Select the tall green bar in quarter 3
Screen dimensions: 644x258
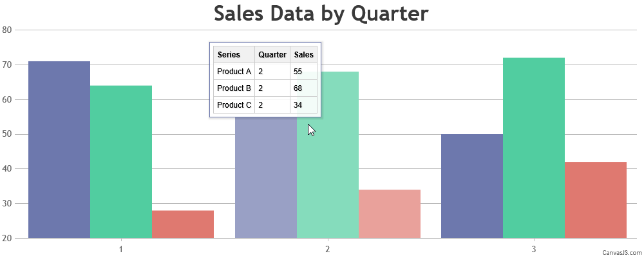tap(534, 148)
